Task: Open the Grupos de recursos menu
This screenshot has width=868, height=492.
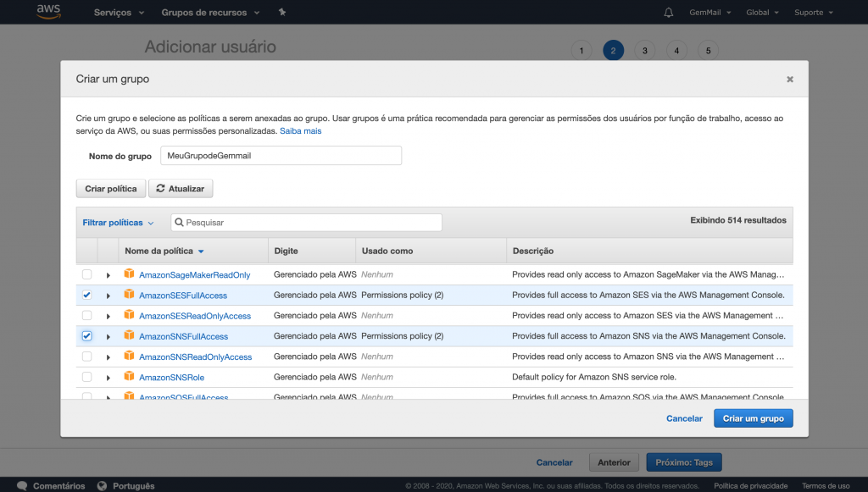Action: pyautogui.click(x=210, y=12)
